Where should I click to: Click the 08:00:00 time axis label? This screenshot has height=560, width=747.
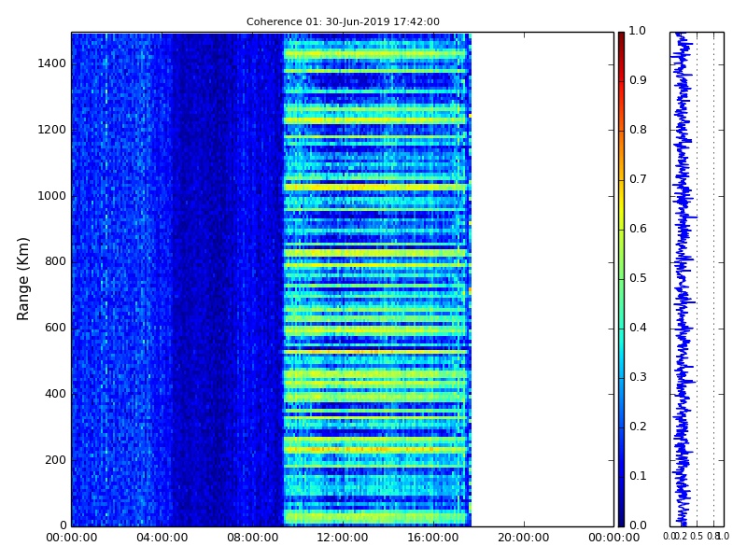click(252, 538)
